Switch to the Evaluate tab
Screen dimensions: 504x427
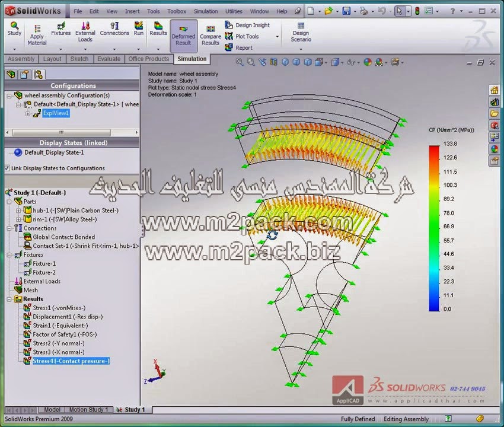[x=109, y=59]
